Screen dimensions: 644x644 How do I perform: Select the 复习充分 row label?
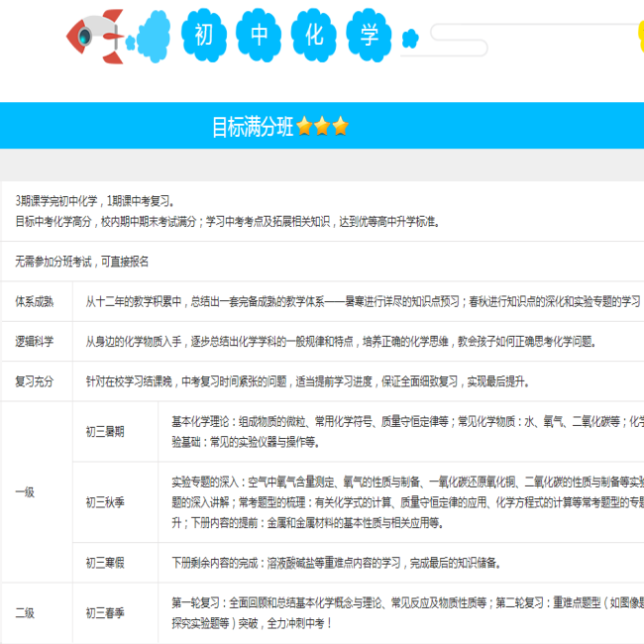point(35,380)
